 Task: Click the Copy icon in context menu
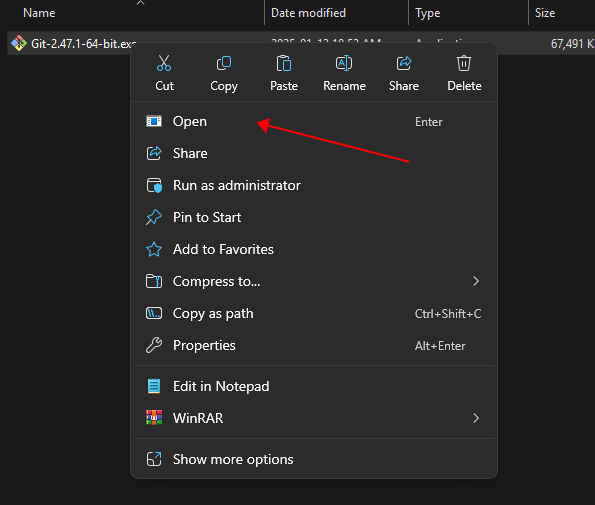[224, 63]
